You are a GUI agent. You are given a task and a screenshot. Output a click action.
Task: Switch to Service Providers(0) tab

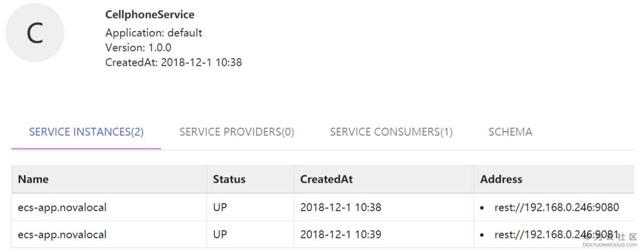tap(237, 132)
